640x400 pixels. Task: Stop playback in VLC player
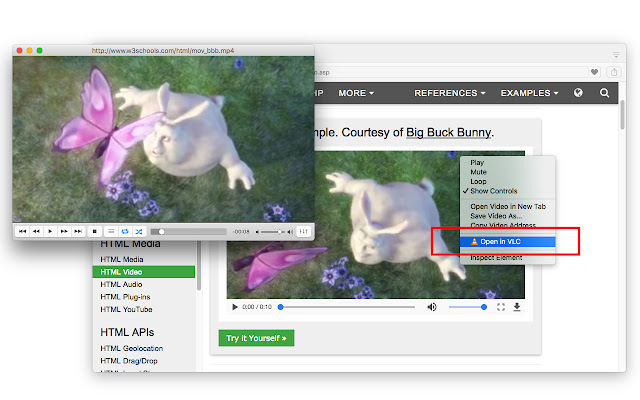94,231
